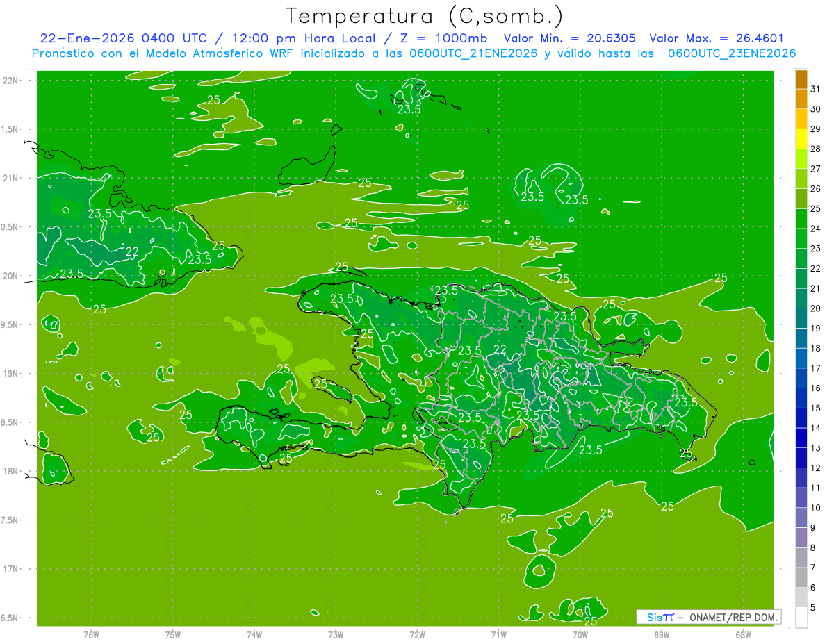834x644 pixels.
Task: Click the yellow legend color between 28 and 29
Action: pyautogui.click(x=801, y=139)
